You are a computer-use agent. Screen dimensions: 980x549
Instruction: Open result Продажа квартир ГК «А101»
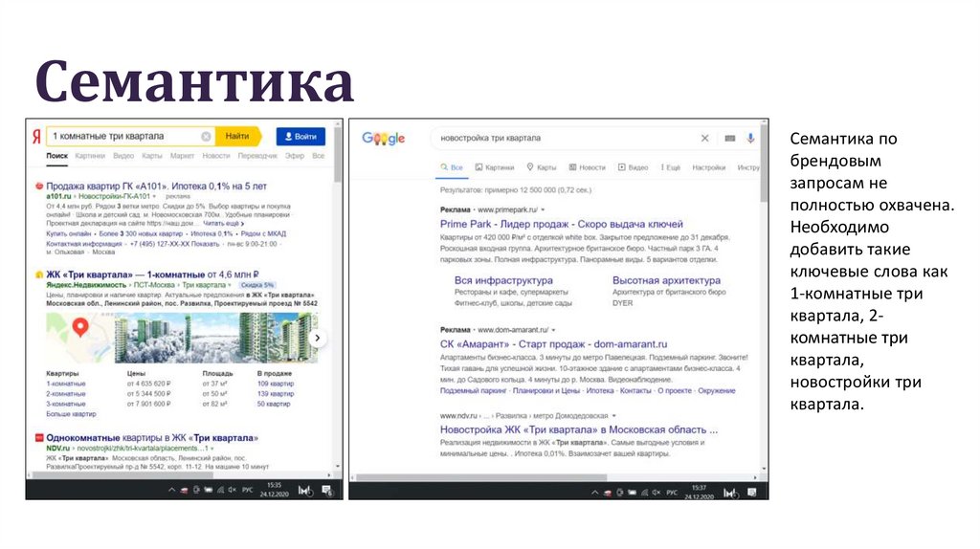click(156, 187)
